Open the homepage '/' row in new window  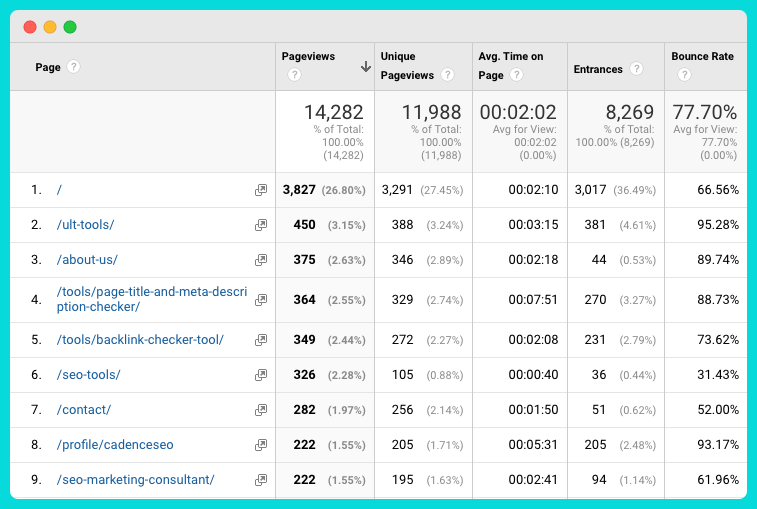[261, 190]
